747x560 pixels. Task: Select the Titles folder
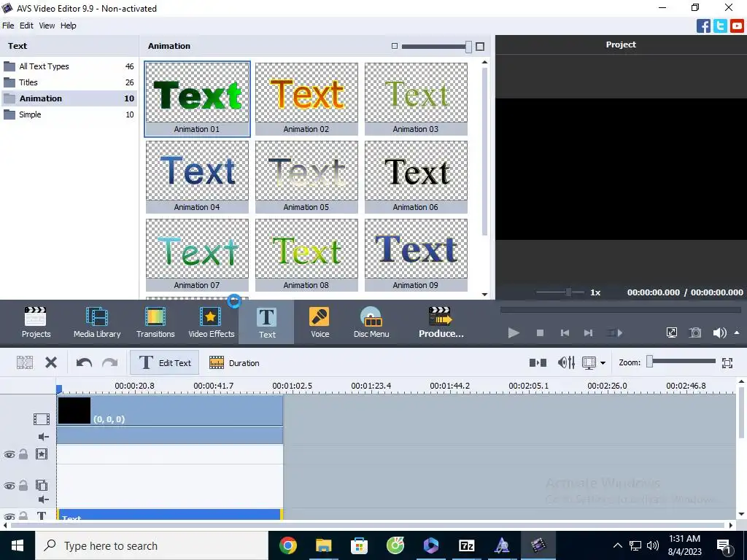coord(69,82)
